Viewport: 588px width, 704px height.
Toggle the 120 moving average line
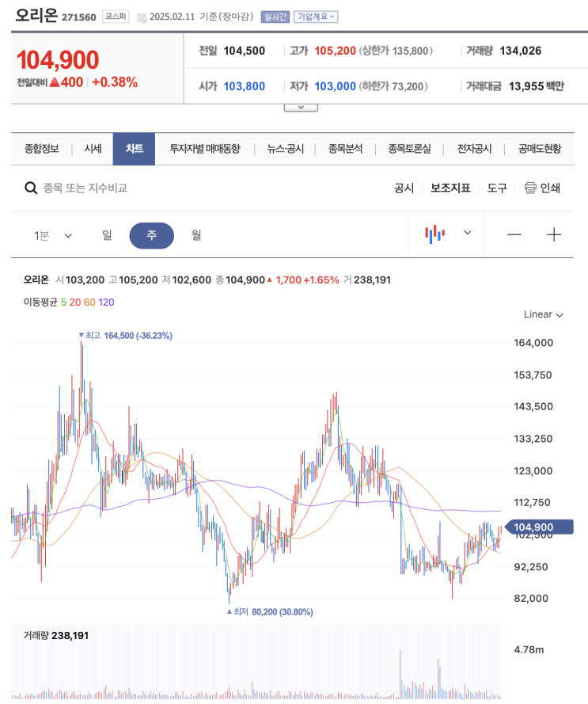106,303
